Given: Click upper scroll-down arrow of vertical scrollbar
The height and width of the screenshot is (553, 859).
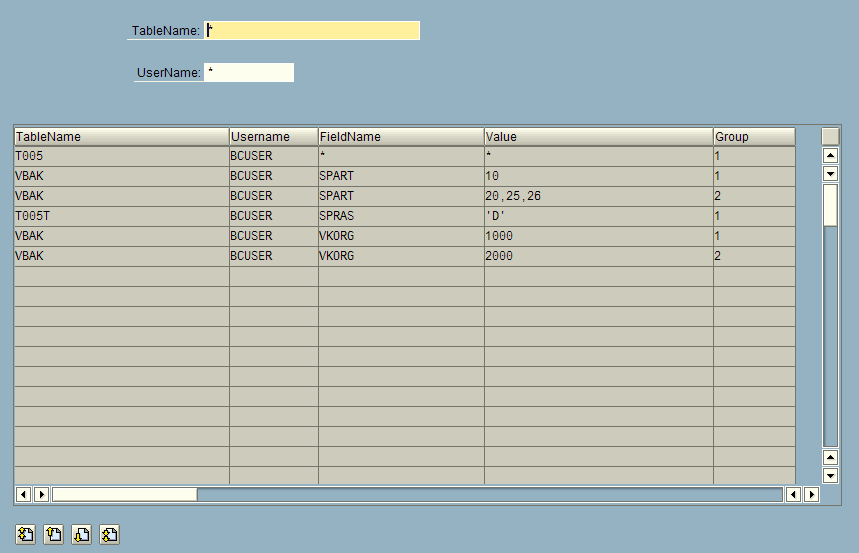Looking at the screenshot, I should point(831,174).
